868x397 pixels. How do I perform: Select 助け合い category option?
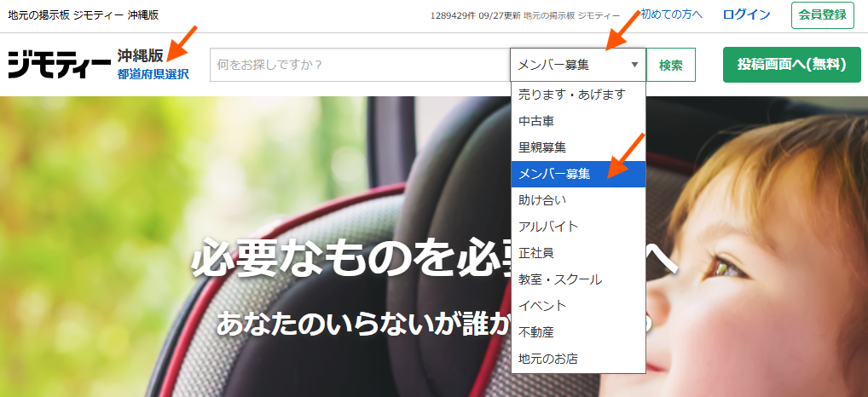(542, 200)
